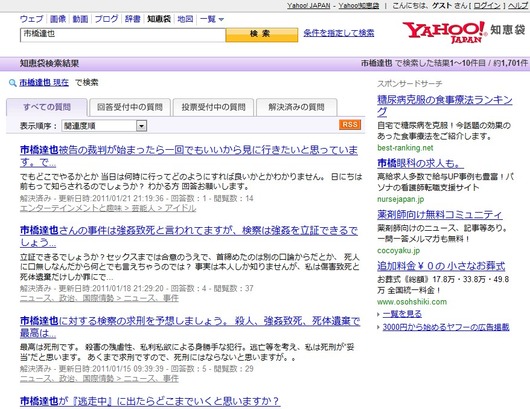This screenshot has height=409, width=530.
Task: Open ad 薬剤師向け無料コミュニティ
Action: point(440,214)
